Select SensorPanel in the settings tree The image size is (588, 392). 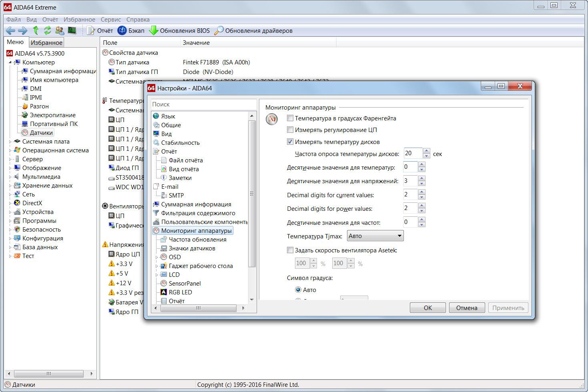[181, 283]
